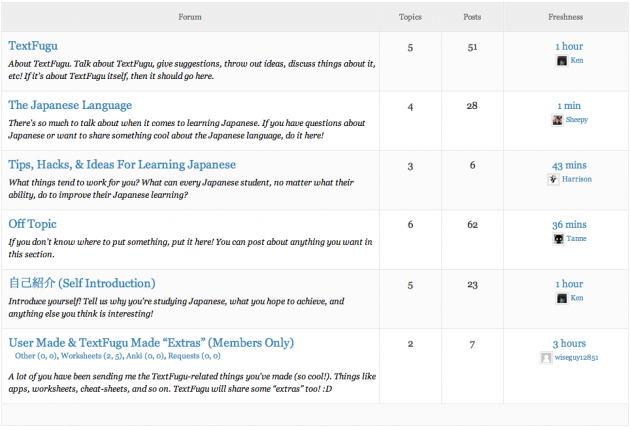Open Tanne's skull avatar
The height and width of the screenshot is (427, 630).
(x=558, y=239)
